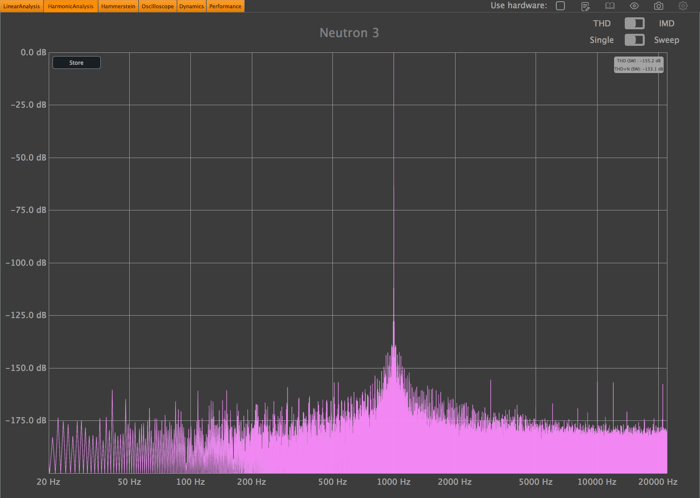Click the -100.0 dB axis label
Image resolution: width=700 pixels, height=498 pixels.
point(26,263)
